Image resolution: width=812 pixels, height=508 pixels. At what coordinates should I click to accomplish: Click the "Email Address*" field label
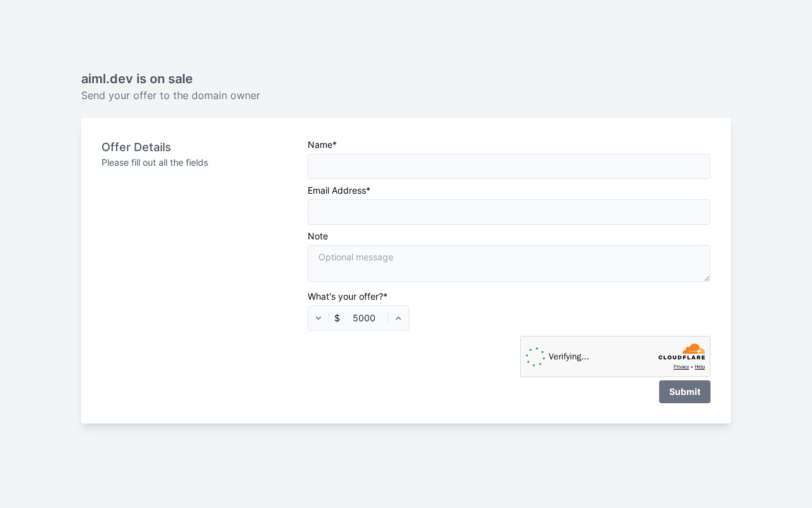click(x=339, y=190)
